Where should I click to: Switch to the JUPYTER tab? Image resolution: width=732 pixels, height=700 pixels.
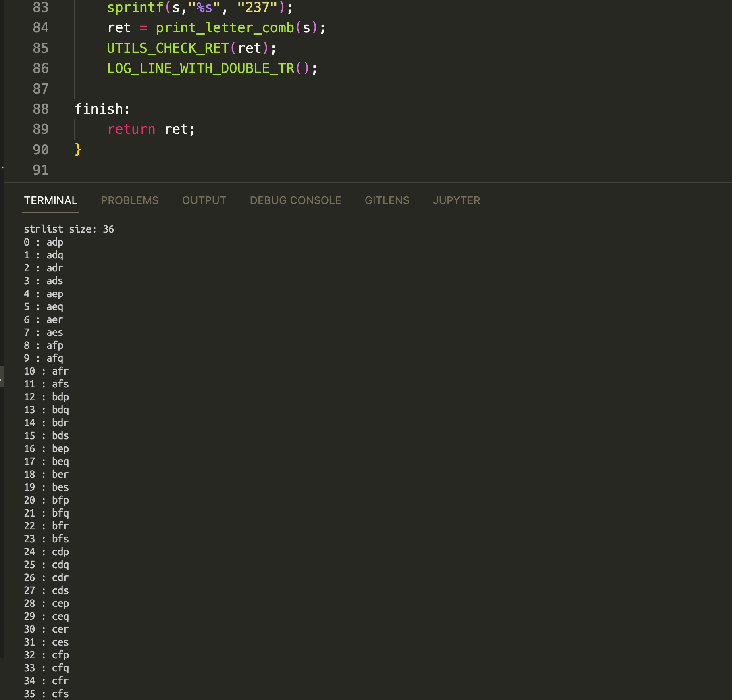coord(456,200)
